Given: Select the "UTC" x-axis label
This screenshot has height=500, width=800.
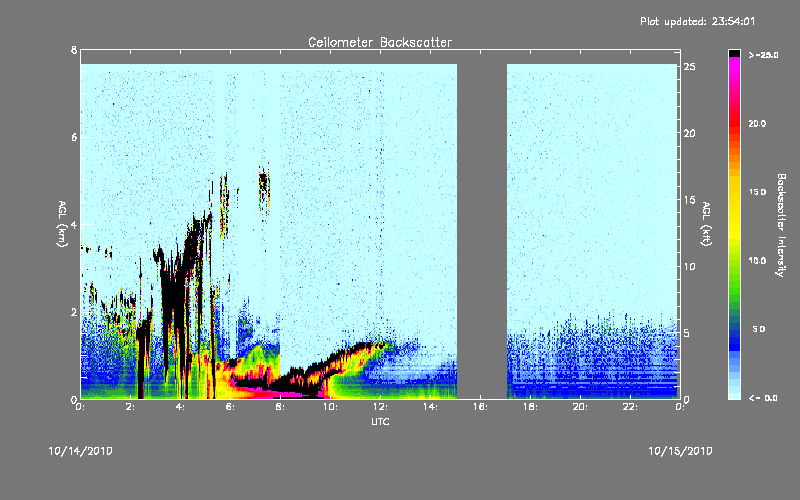Looking at the screenshot, I should [x=380, y=421].
